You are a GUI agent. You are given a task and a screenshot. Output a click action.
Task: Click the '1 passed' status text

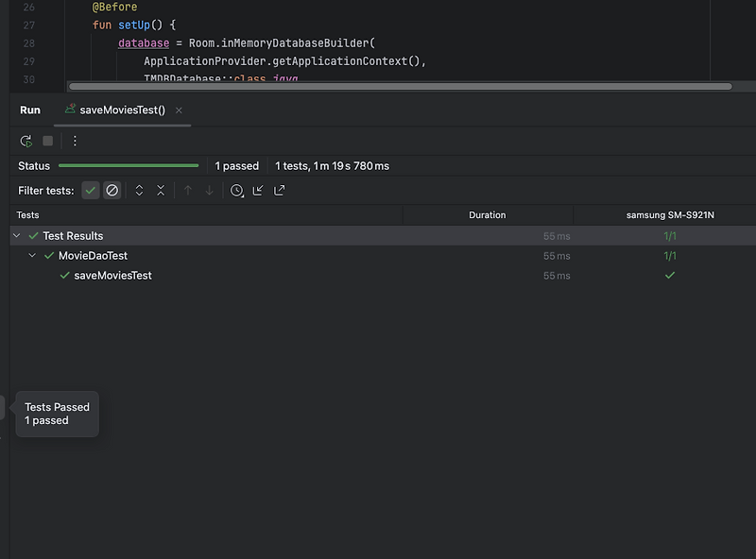237,166
